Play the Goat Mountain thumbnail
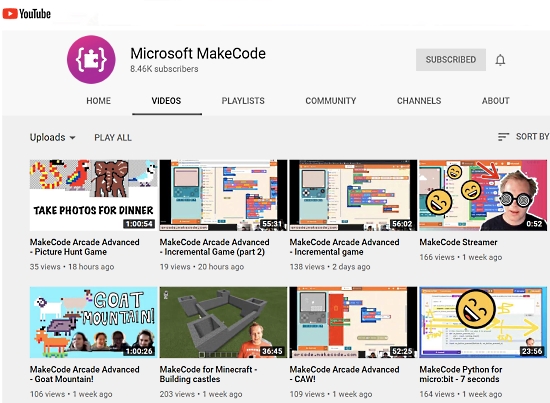Viewport: 550px width, 403px height. (x=94, y=322)
